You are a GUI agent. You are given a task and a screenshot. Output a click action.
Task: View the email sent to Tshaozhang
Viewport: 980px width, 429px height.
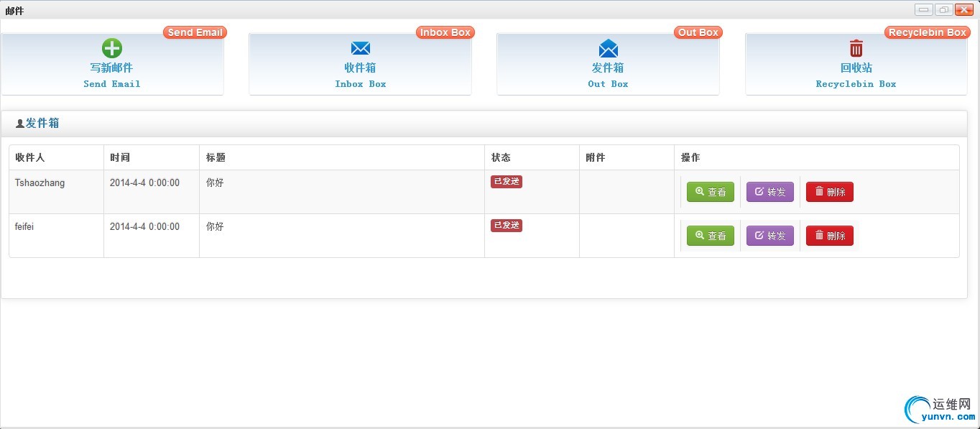click(711, 192)
